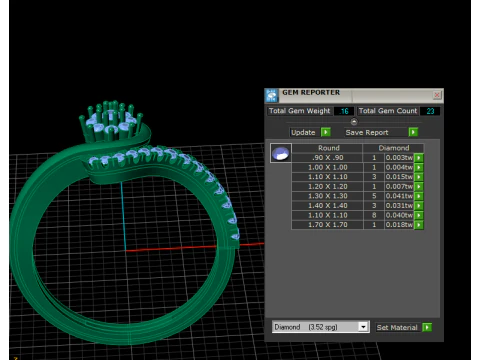Click the green arrow next to Set Material

[427, 327]
